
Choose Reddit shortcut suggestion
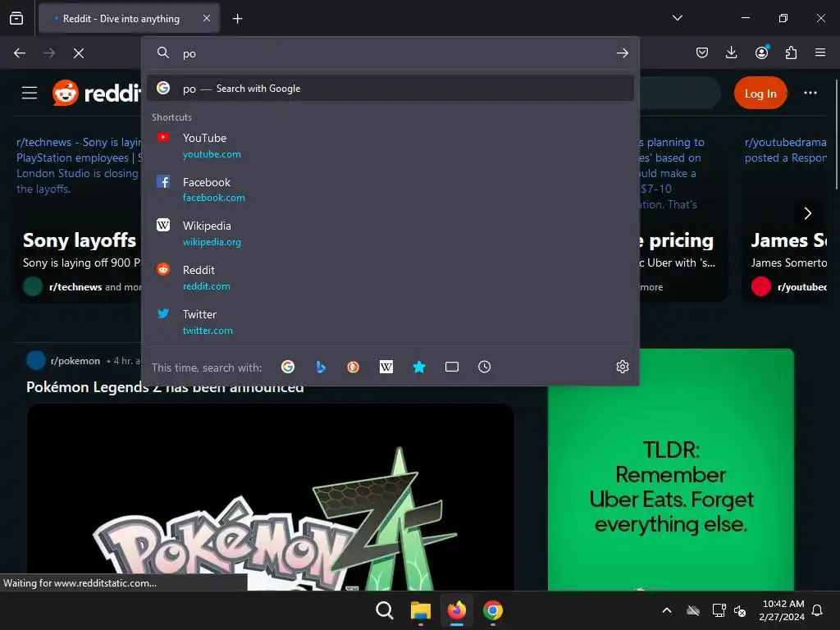click(390, 277)
